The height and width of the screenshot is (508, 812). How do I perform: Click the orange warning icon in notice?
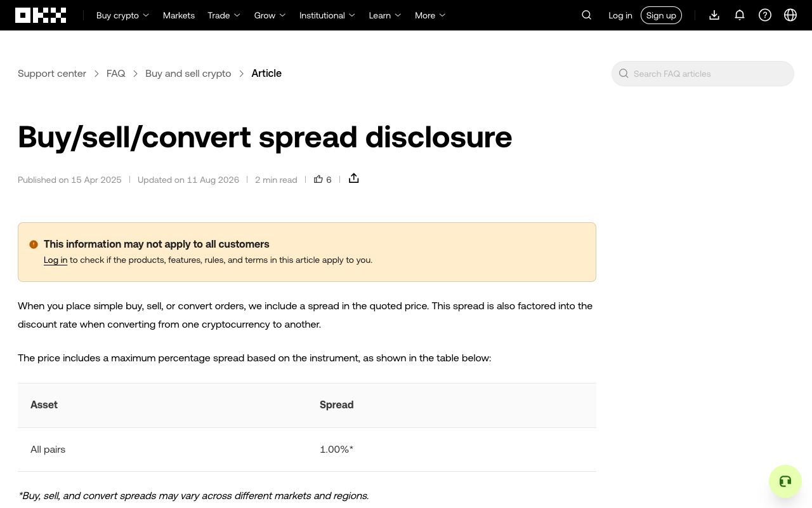(x=34, y=244)
